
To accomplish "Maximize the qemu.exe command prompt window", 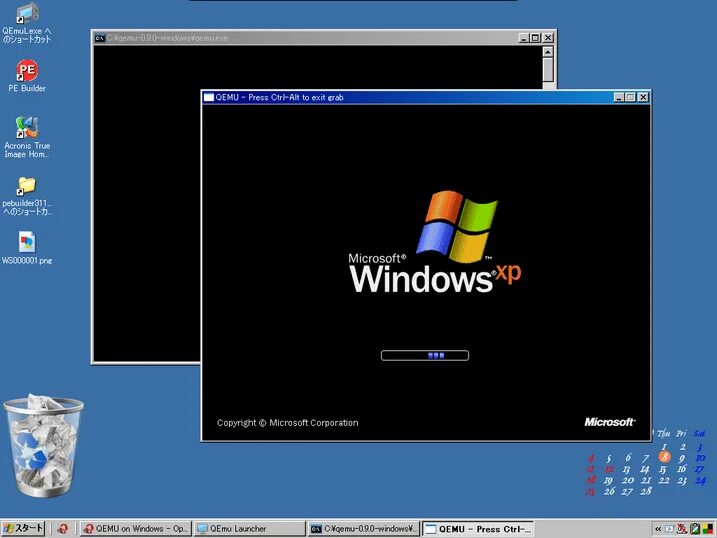I will pos(535,38).
